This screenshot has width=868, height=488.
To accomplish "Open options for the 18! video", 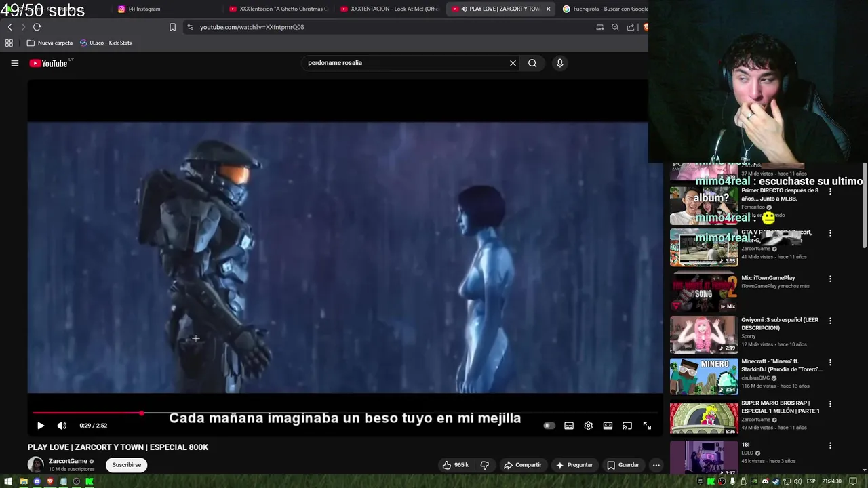I will pyautogui.click(x=830, y=446).
